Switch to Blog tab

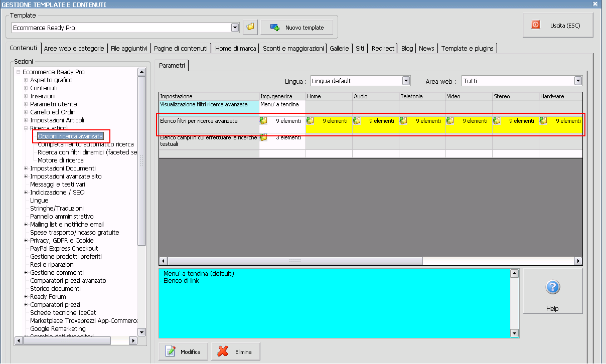click(x=407, y=48)
